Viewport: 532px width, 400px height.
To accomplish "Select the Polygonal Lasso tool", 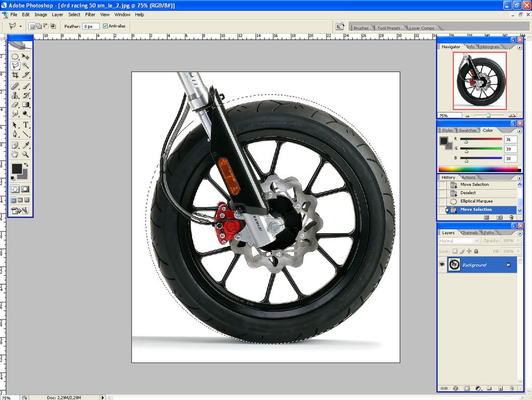I will (x=15, y=65).
